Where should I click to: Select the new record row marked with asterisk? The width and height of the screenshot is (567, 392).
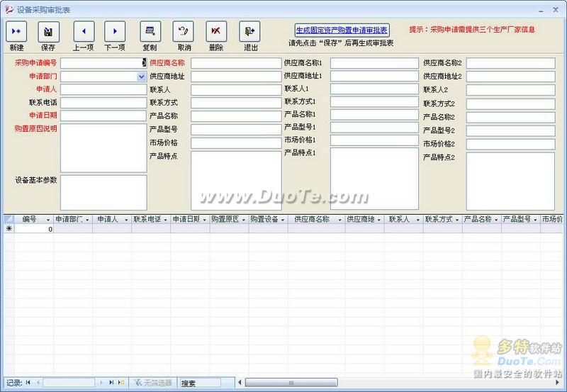click(x=9, y=228)
